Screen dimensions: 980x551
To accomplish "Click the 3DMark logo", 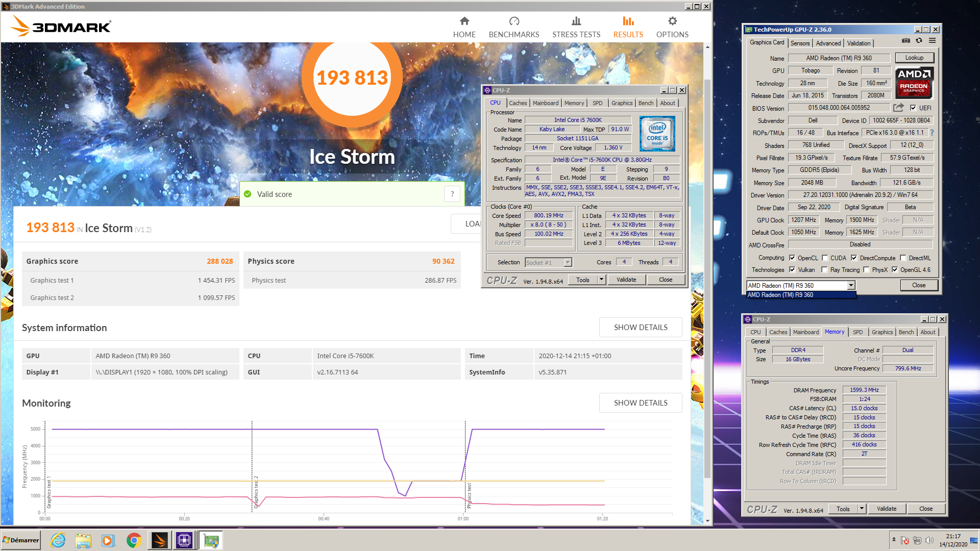I will pos(61,27).
